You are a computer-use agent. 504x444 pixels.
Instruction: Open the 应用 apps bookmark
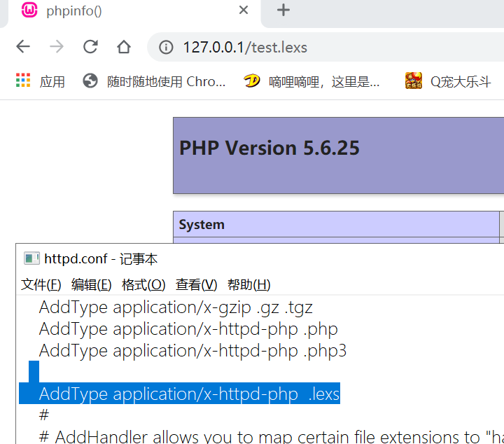tap(41, 81)
